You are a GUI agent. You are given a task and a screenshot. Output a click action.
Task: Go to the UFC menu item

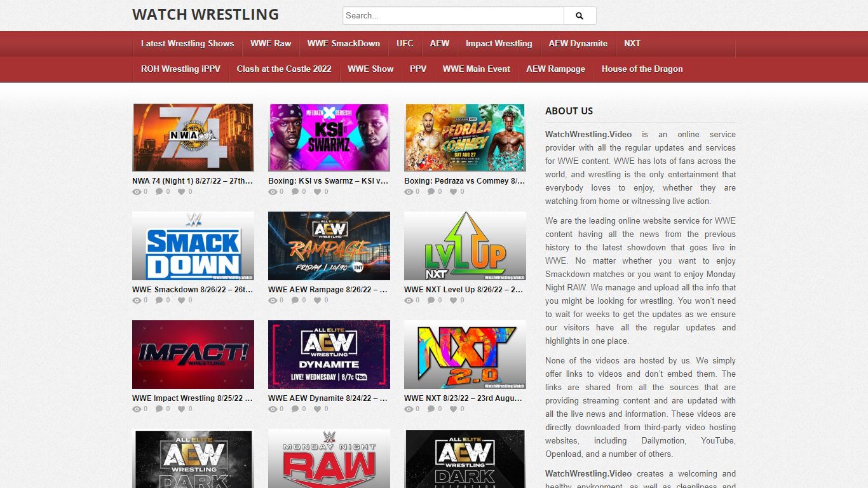click(x=405, y=44)
